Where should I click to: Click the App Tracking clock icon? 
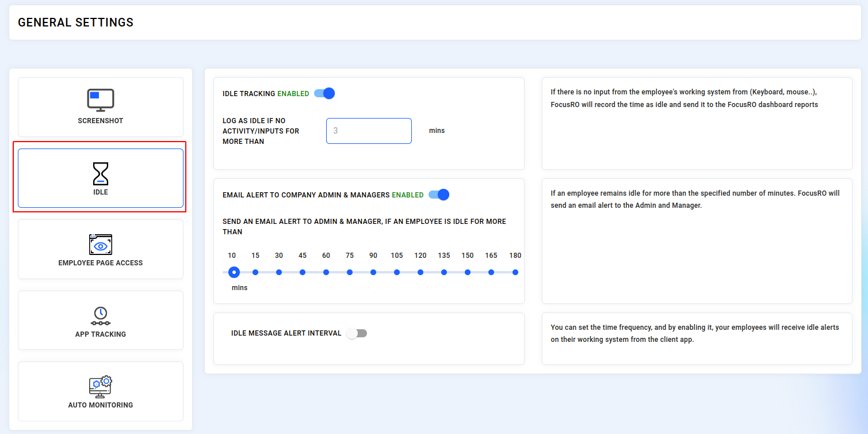pos(101,315)
